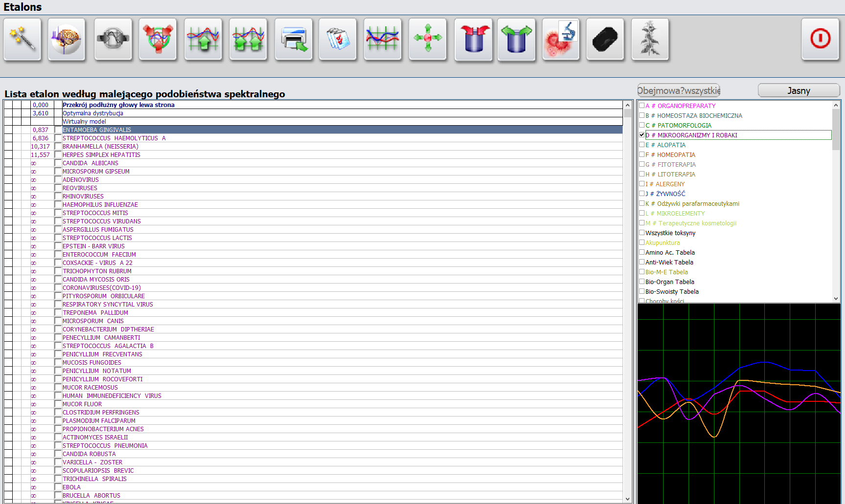Viewport: 845px width, 504px height.
Task: Click etalon list scrollbar up arrow
Action: 628,105
